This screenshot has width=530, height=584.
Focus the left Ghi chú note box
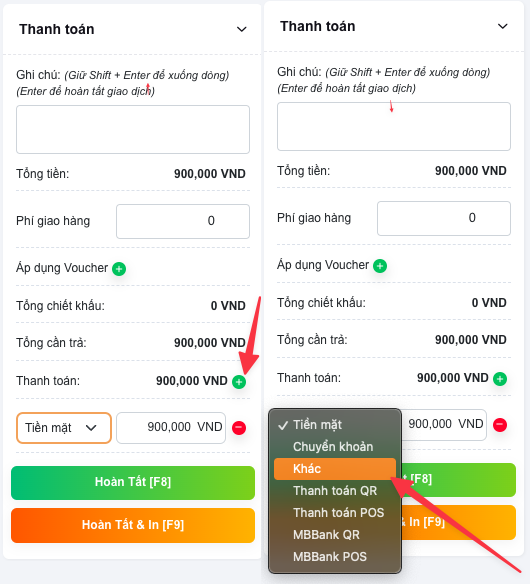pos(133,129)
